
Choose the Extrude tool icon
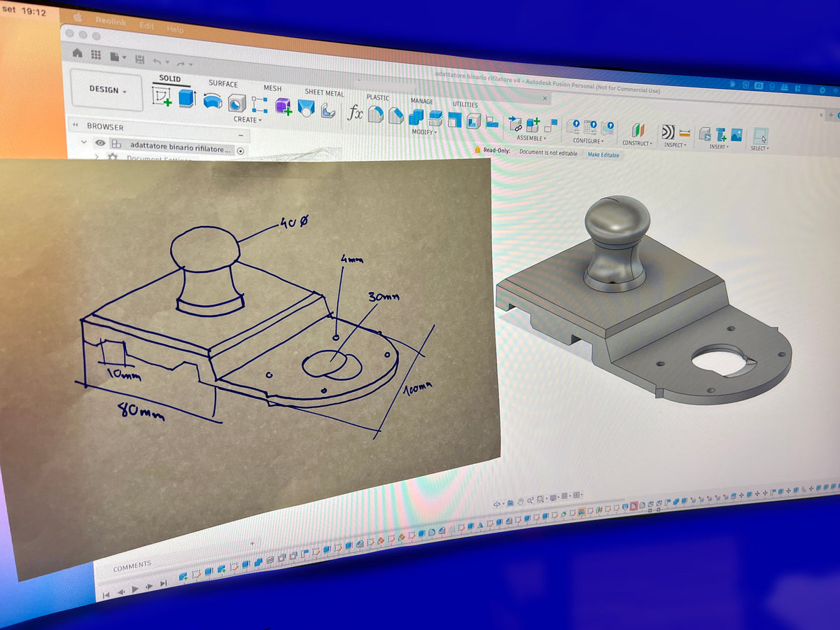tap(186, 98)
